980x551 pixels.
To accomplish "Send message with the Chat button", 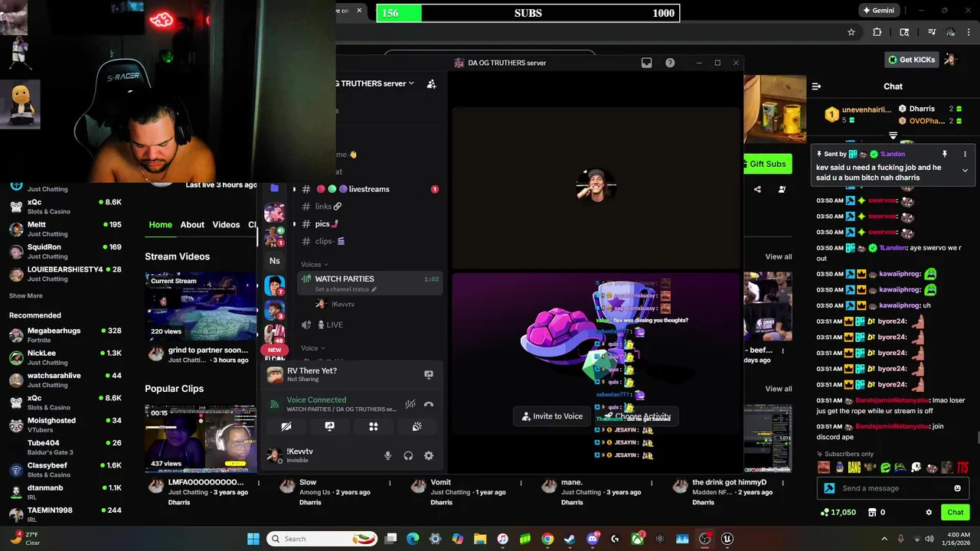I will (x=955, y=512).
